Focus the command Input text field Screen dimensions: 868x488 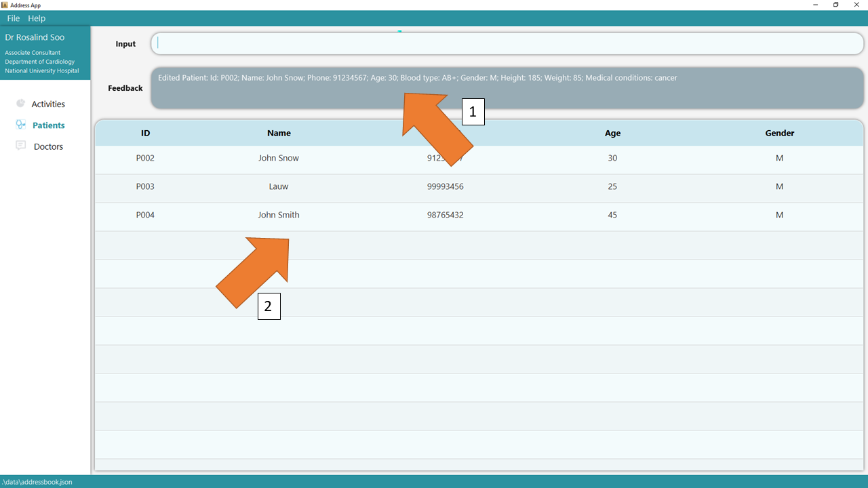tap(507, 43)
